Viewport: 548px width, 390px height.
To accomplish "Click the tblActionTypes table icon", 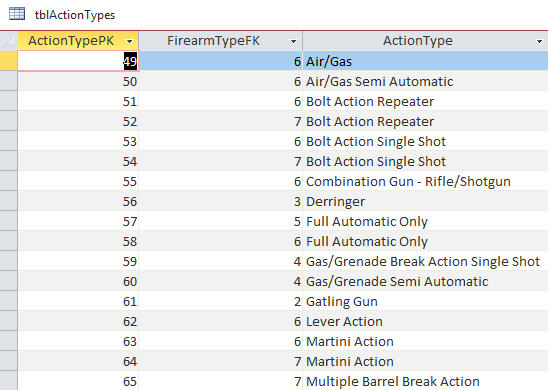I will coord(17,14).
